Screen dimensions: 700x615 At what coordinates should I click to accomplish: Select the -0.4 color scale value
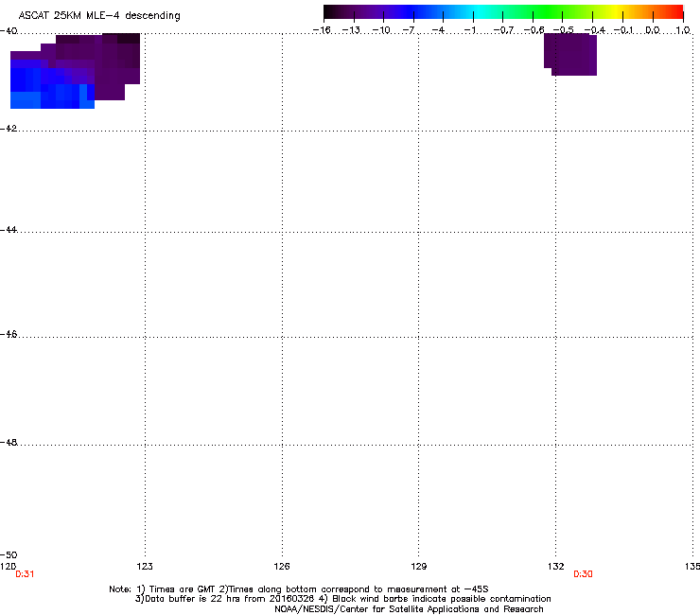pos(594,30)
